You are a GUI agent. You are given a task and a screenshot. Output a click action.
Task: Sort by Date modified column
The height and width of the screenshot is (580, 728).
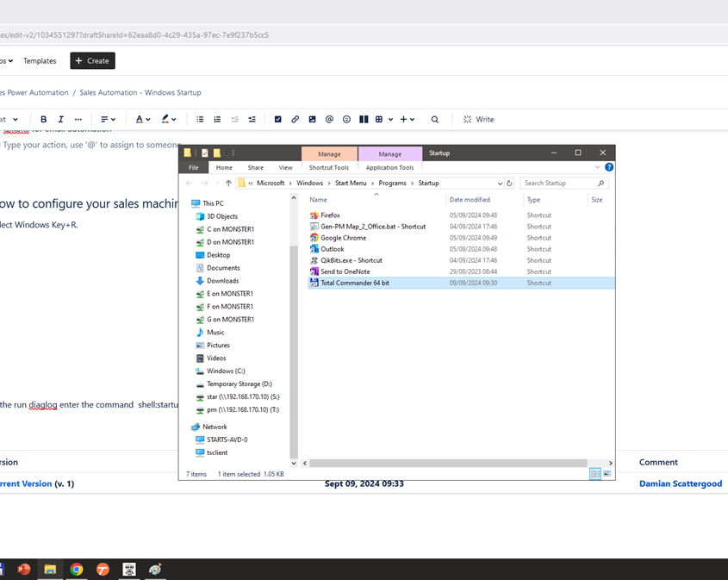pos(470,200)
